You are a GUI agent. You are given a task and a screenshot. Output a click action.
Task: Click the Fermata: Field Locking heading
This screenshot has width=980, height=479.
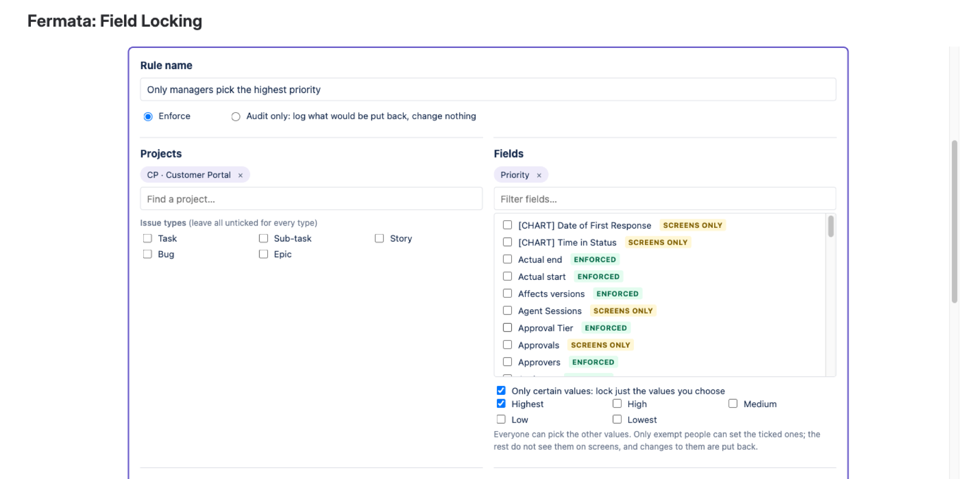115,21
